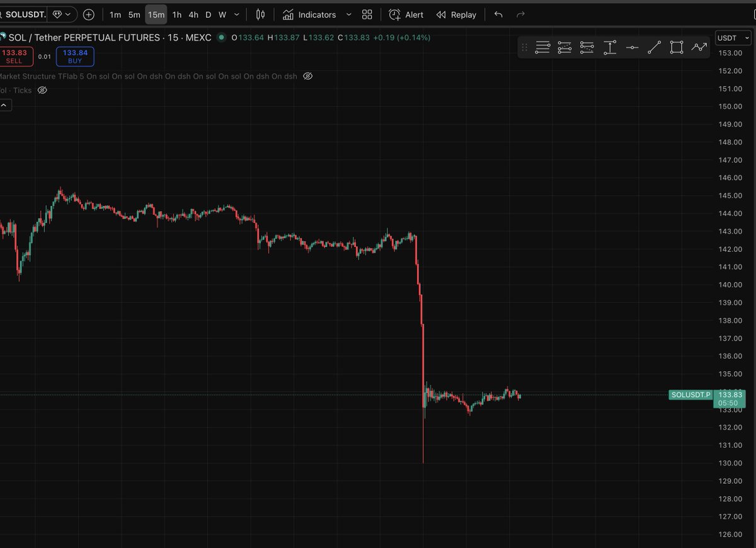Select the 15m timeframe
Image resolution: width=756 pixels, height=548 pixels.
tap(156, 14)
